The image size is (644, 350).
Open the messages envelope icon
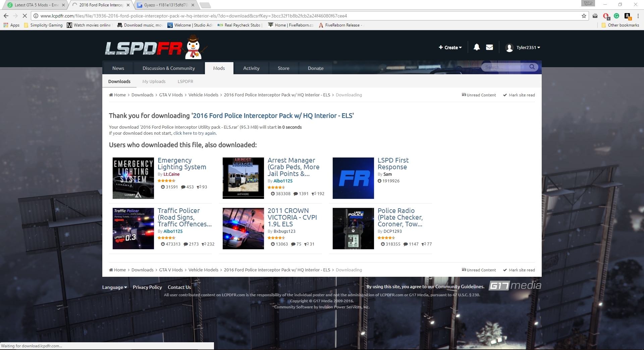[x=490, y=47]
